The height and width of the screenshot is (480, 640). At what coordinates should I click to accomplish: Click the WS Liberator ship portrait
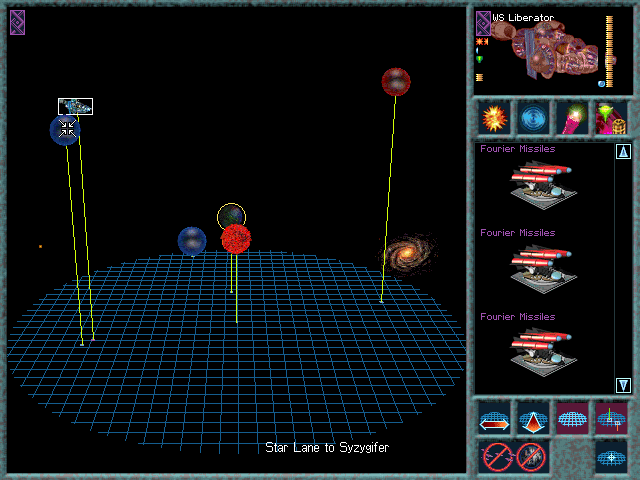point(545,51)
